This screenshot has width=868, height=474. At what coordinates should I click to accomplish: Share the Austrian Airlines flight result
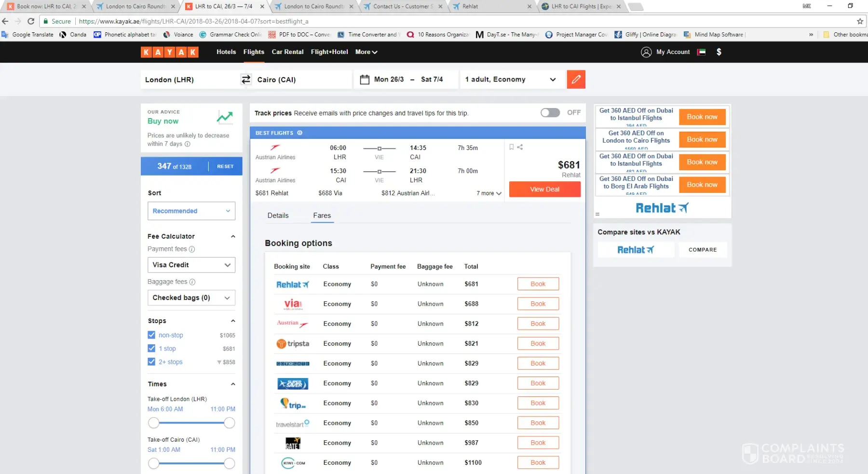click(x=520, y=147)
